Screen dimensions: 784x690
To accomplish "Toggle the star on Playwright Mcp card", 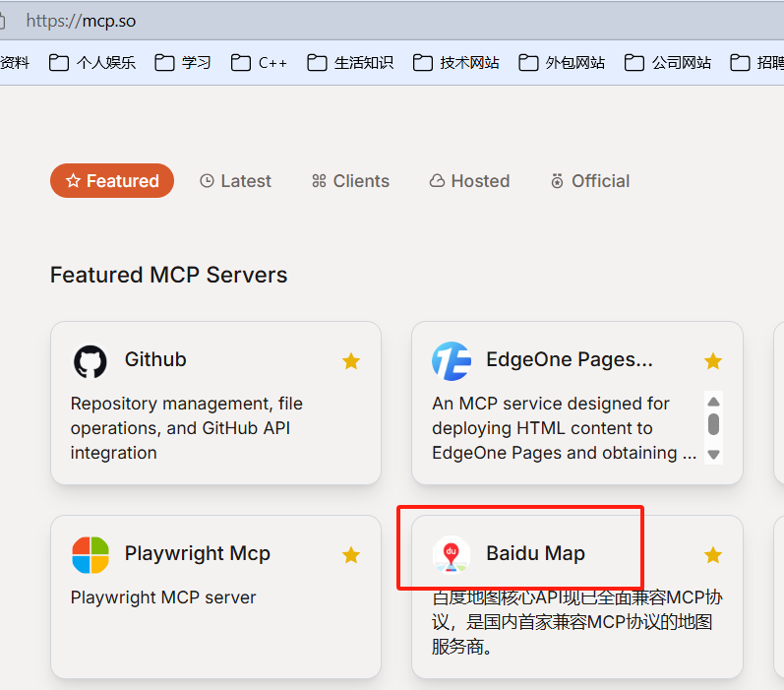I will [x=351, y=555].
